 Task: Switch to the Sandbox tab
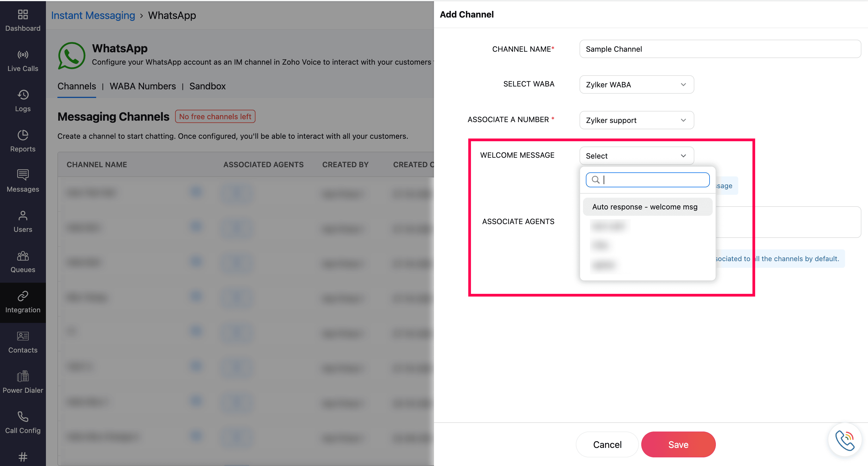(x=207, y=86)
